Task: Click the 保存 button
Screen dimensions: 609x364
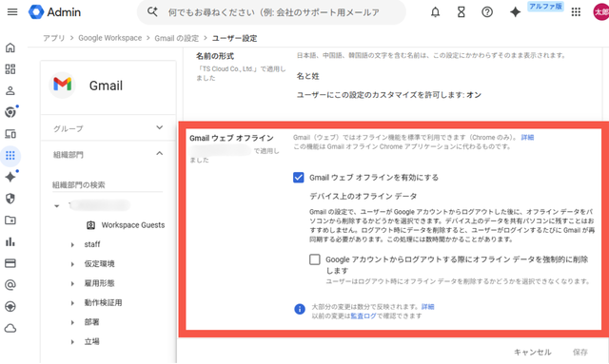Action: coord(580,352)
